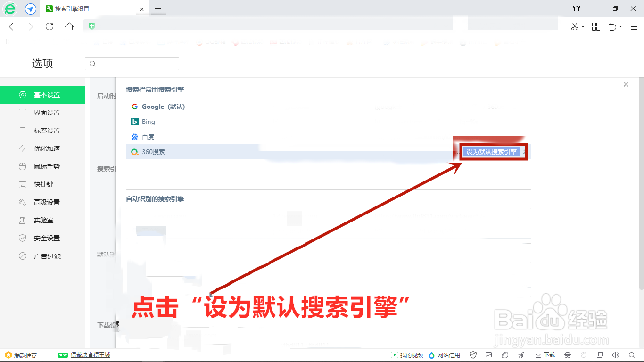
Task: Reload the page with the refresh icon
Action: click(49, 27)
